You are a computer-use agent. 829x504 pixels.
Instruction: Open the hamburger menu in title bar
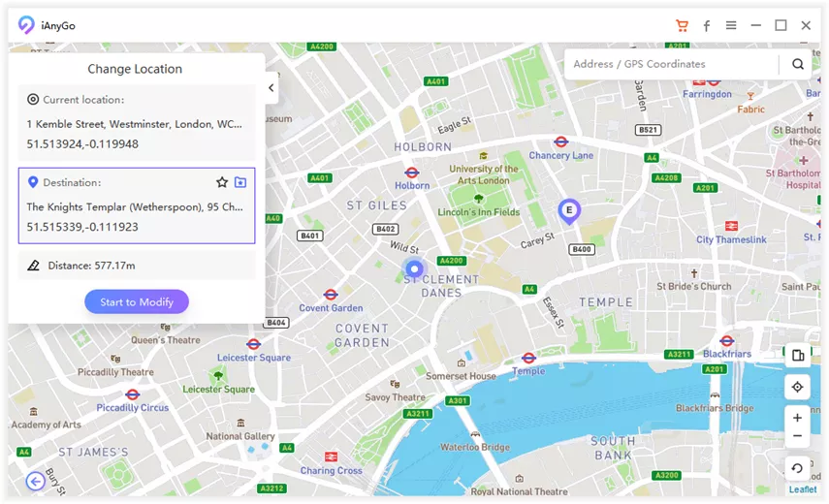click(x=731, y=25)
